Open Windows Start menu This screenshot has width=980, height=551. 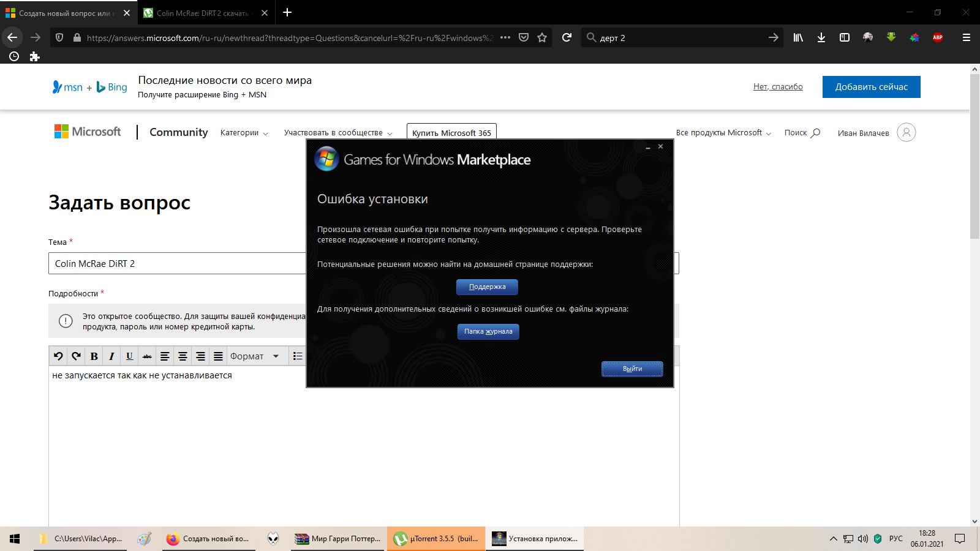click(15, 539)
